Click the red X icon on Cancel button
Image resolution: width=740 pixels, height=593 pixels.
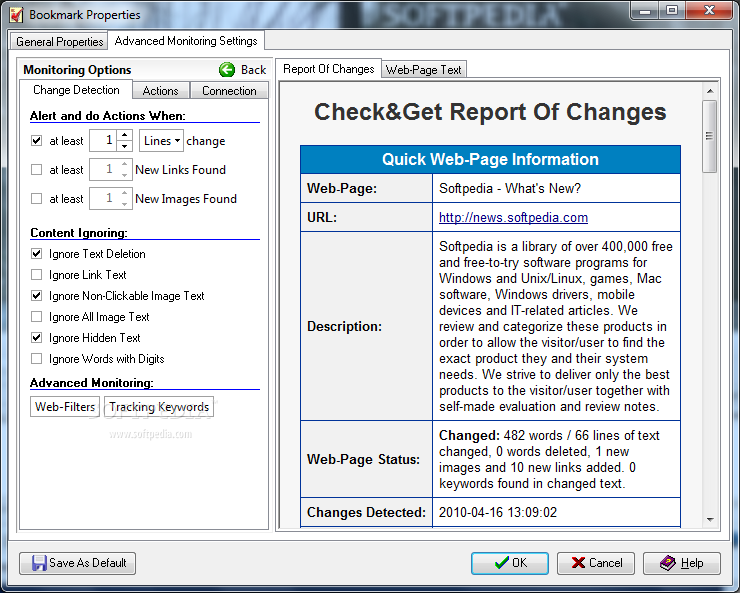pos(578,563)
